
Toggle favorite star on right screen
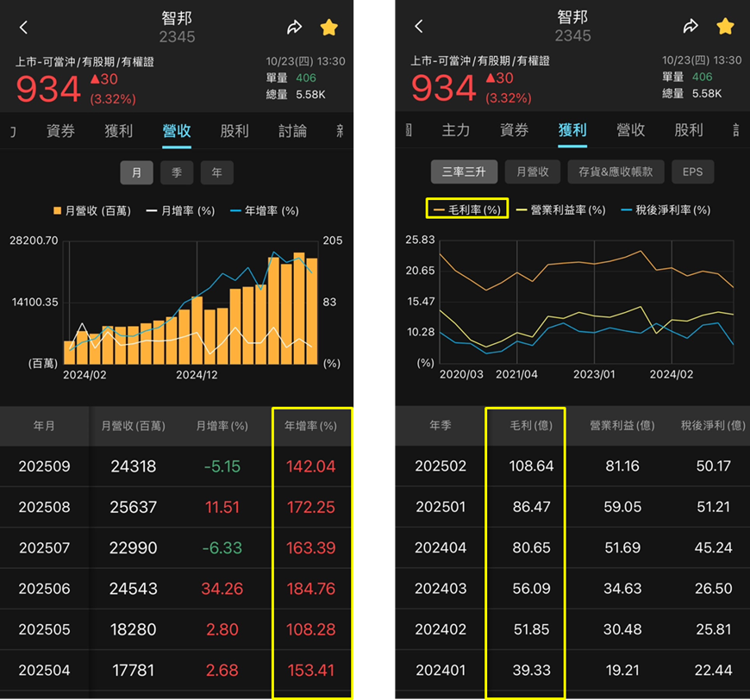pyautogui.click(x=725, y=27)
